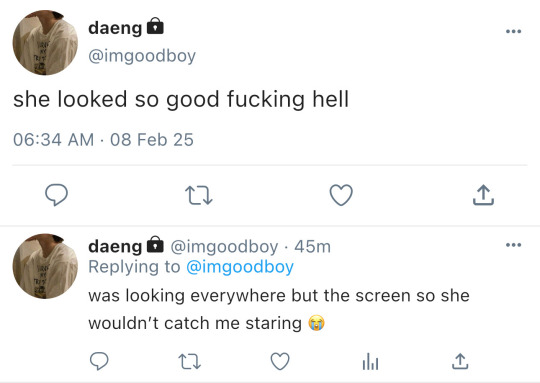
Task: Like the 'was looking everywhere' reply
Action: pos(280,361)
